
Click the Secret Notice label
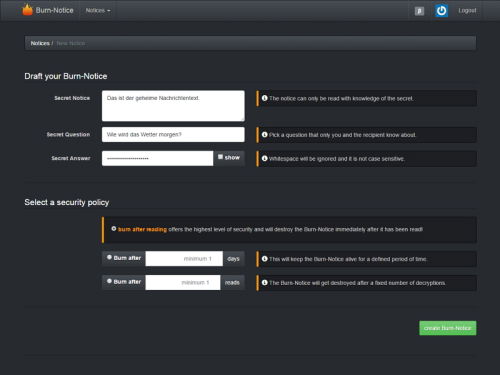[x=72, y=98]
